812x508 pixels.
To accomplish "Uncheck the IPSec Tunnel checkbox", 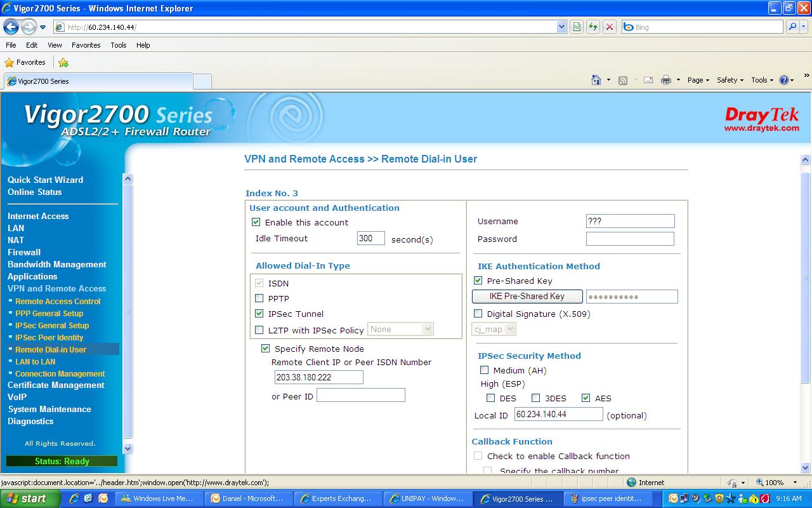I will (259, 313).
